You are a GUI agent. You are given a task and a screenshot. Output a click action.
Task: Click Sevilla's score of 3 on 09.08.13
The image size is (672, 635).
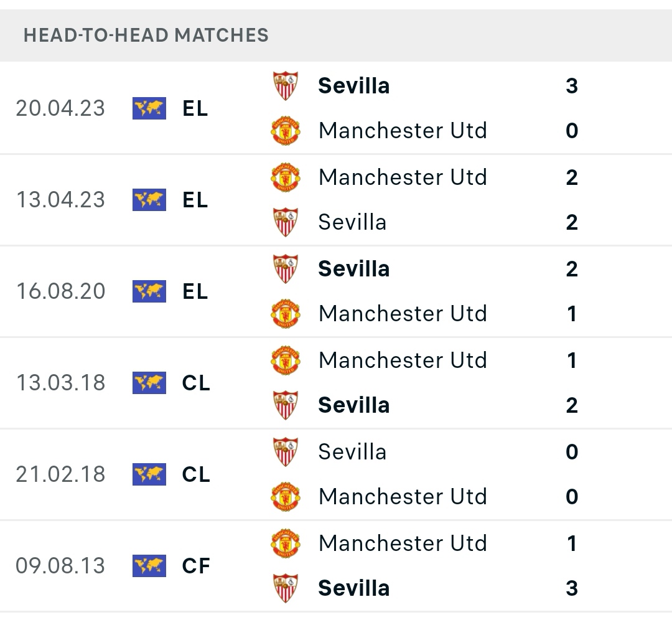coord(572,588)
